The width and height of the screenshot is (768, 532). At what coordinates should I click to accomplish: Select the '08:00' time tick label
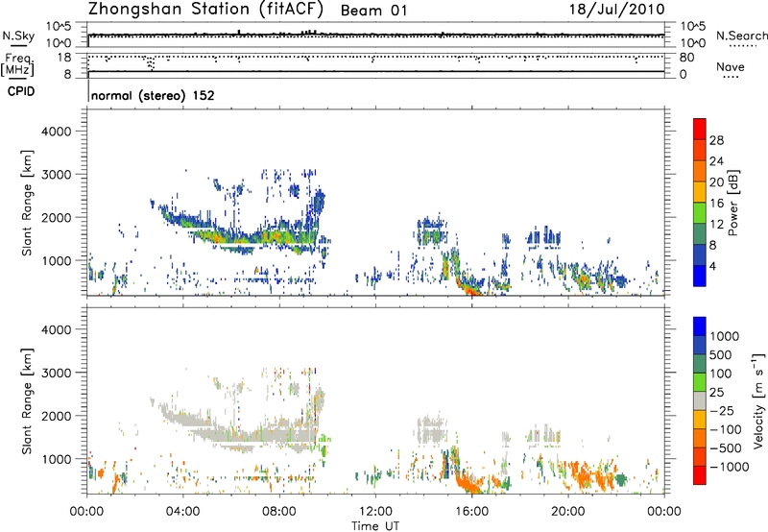279,512
